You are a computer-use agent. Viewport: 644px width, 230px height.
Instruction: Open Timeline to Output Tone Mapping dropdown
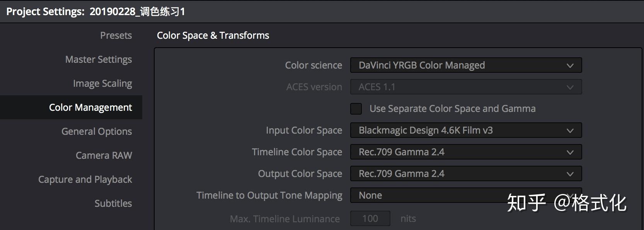pos(425,196)
